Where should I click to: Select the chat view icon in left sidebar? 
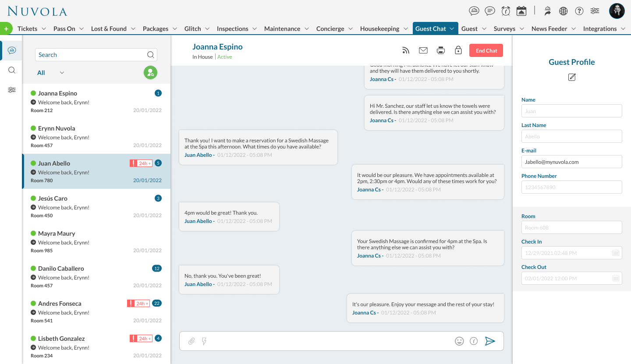pos(12,50)
